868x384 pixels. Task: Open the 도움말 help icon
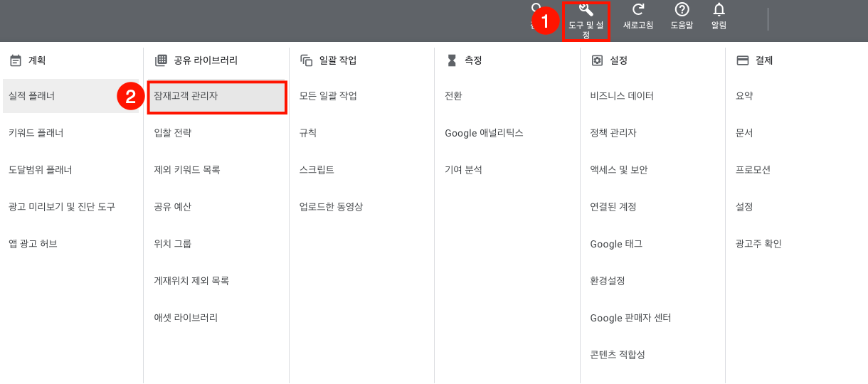(x=682, y=10)
